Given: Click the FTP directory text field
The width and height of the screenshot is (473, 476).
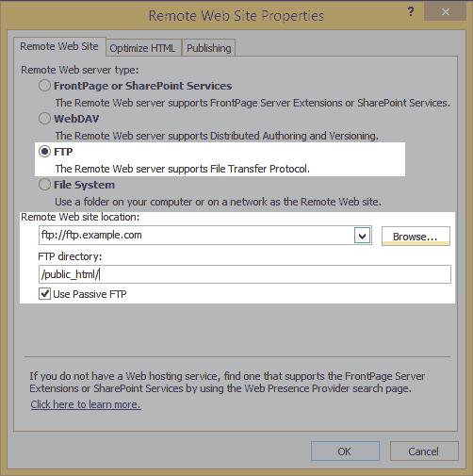Looking at the screenshot, I should (245, 274).
